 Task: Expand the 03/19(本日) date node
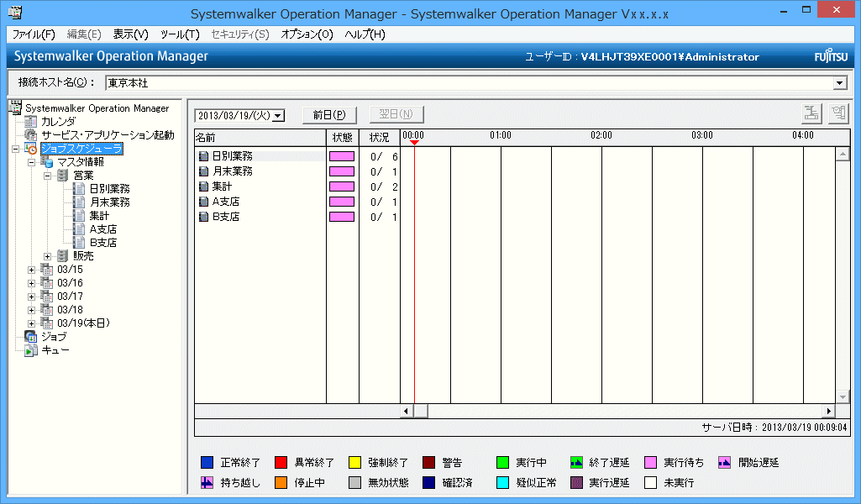click(31, 323)
